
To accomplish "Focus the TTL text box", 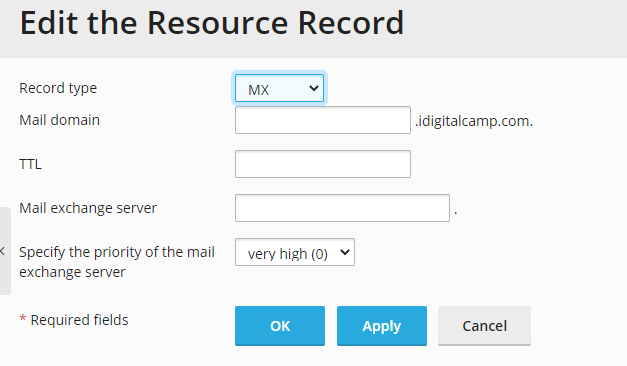I will (323, 164).
